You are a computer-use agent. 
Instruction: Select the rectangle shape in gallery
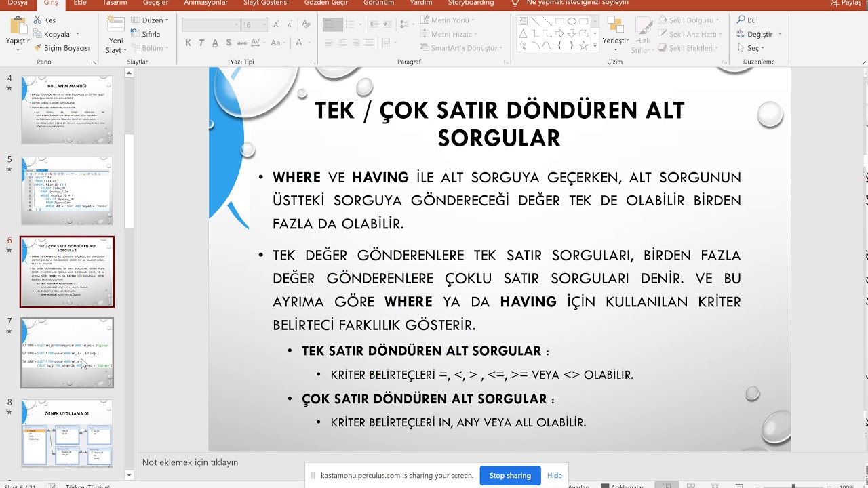(559, 21)
